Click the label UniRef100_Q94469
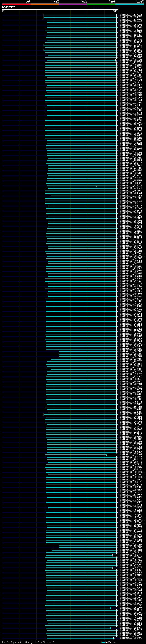This screenshot has height=644, width=146. pos(131,628)
